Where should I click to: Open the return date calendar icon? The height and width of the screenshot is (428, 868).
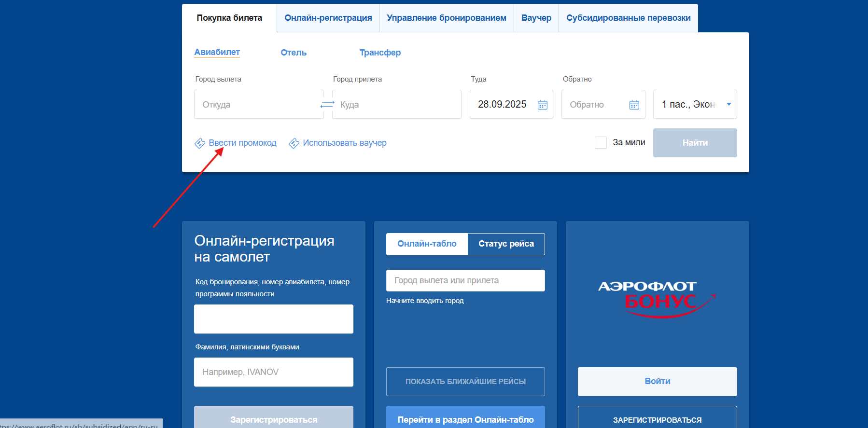634,105
